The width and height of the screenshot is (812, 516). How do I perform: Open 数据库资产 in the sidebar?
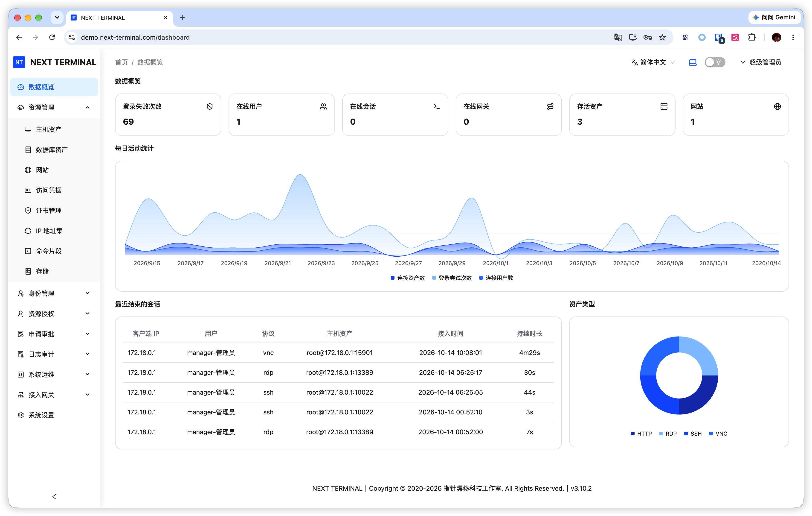point(54,150)
